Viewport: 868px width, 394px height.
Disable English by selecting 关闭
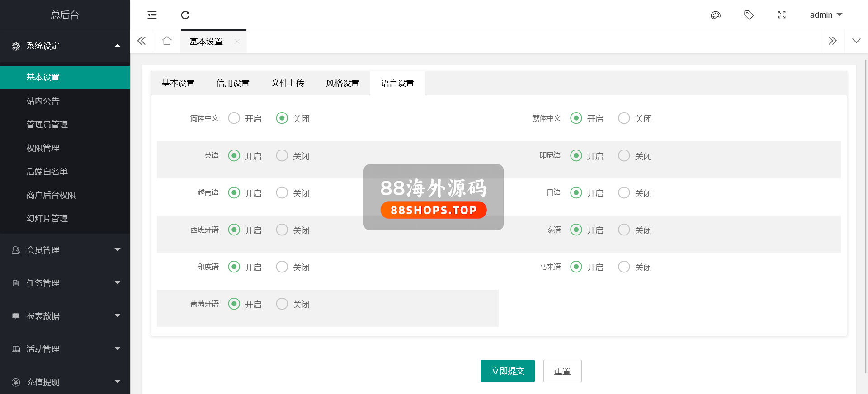(282, 156)
